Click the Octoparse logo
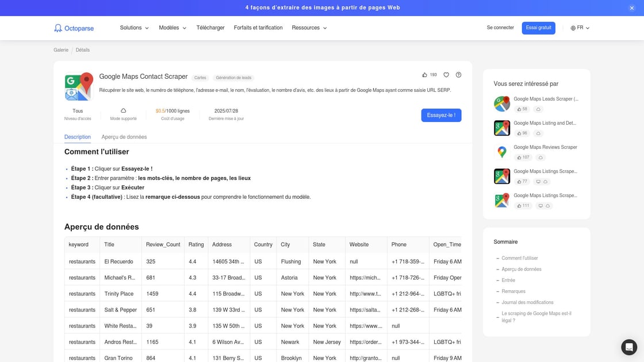The image size is (644, 362). click(74, 28)
